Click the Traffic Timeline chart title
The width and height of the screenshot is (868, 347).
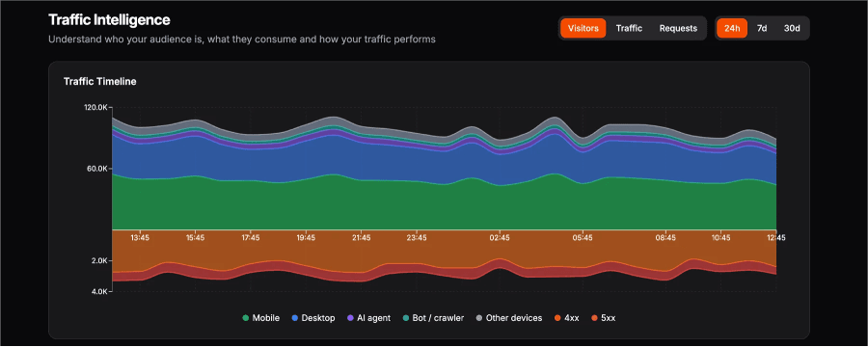[x=100, y=81]
